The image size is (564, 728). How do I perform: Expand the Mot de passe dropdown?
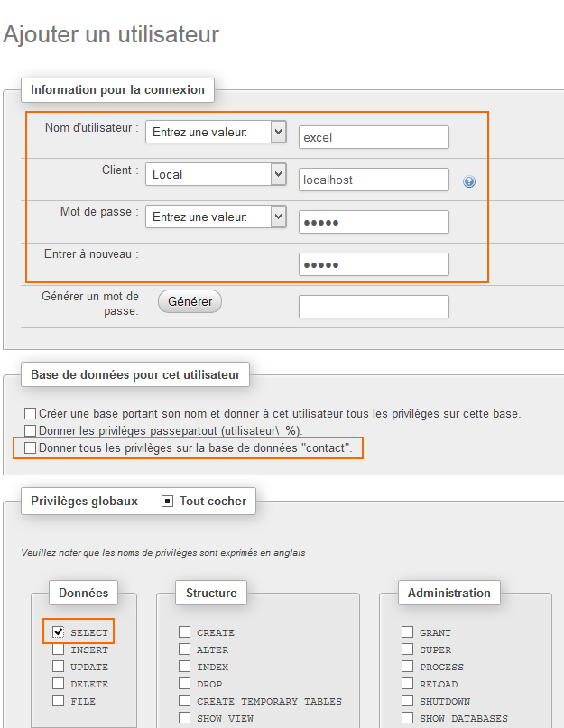point(216,217)
